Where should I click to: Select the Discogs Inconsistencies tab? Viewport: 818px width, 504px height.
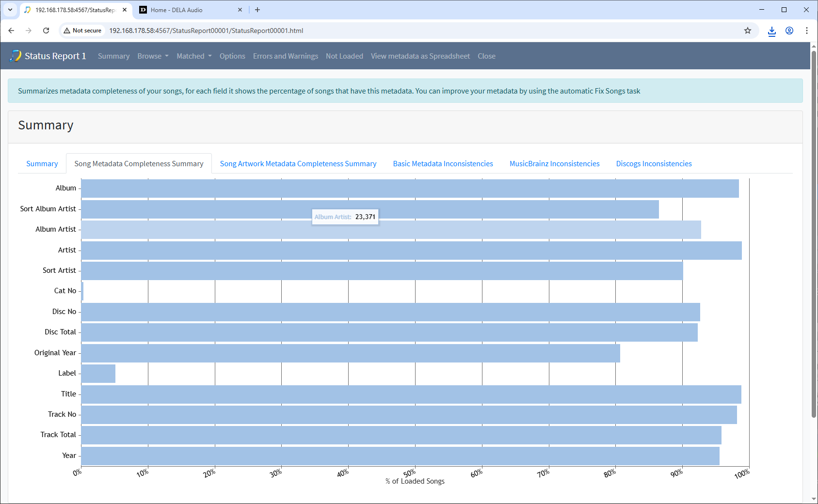[654, 164]
